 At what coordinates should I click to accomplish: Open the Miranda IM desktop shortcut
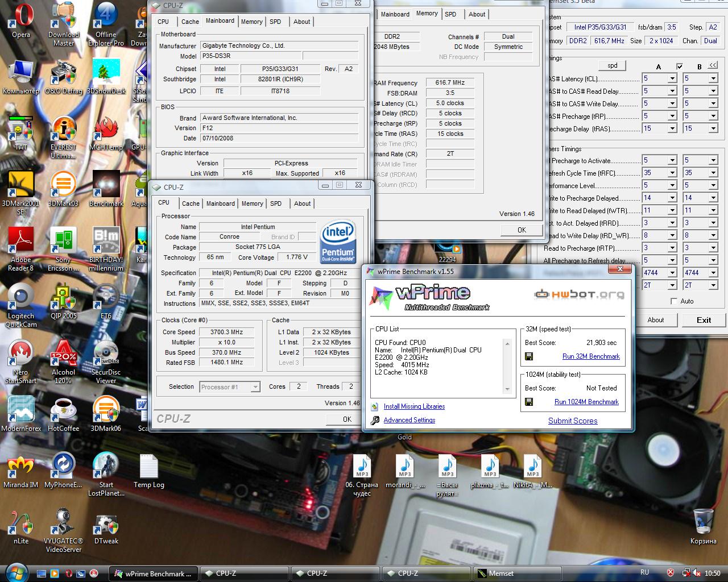tap(21, 471)
